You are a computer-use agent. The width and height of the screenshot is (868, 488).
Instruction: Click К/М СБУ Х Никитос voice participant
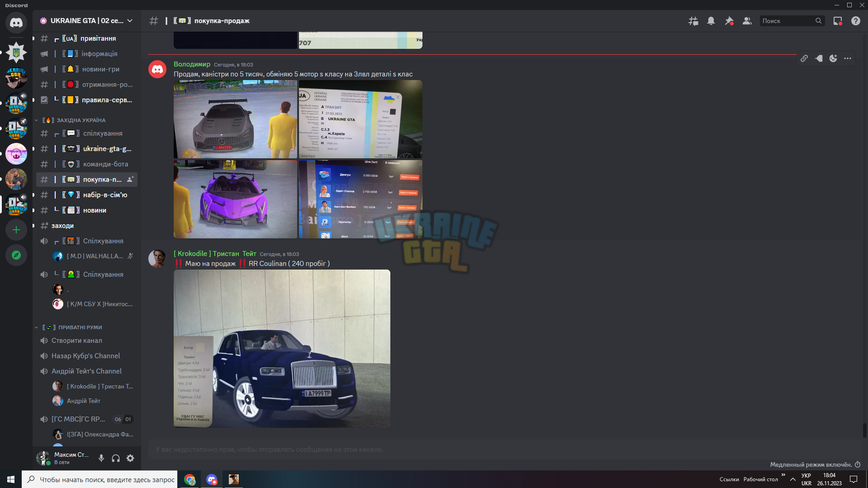pyautogui.click(x=93, y=304)
